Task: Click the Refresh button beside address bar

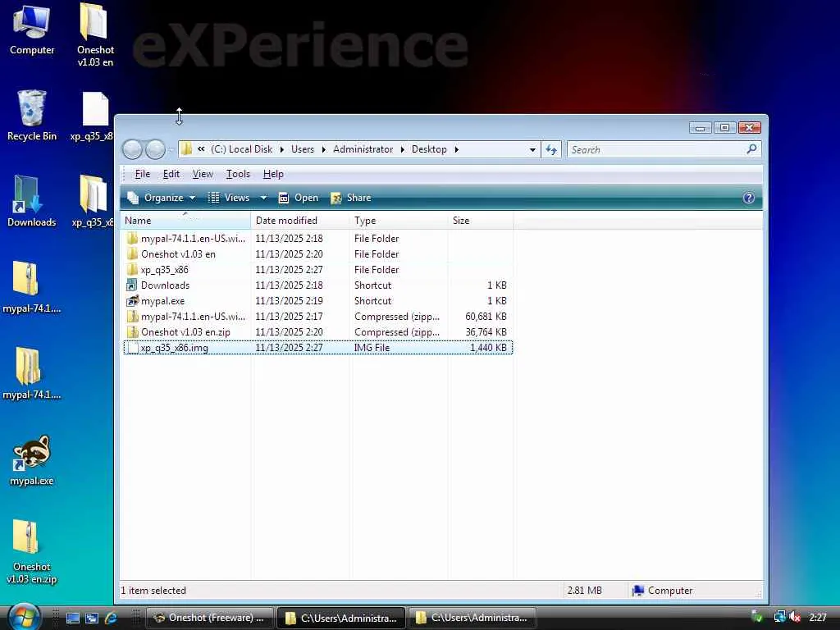Action: point(551,149)
